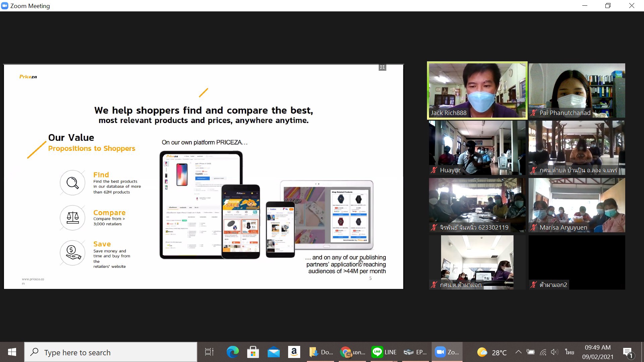Open Windows Task View button
This screenshot has height=362, width=644.
pos(209,352)
